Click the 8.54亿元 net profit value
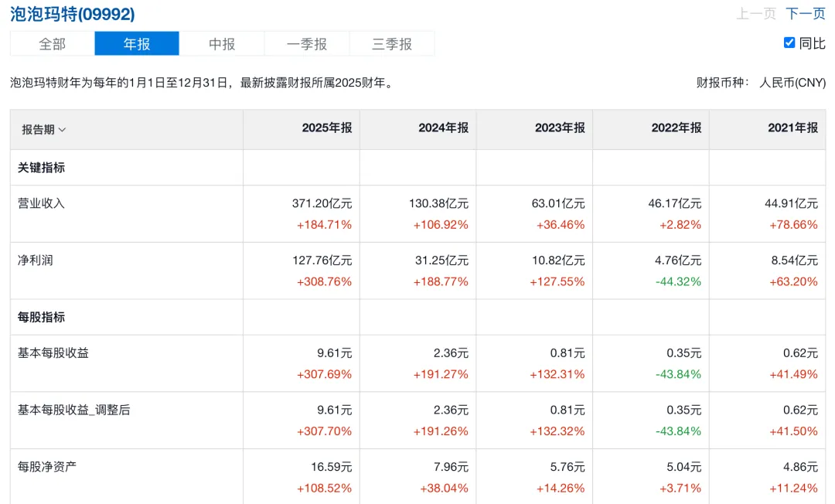This screenshot has width=835, height=504. pyautogui.click(x=795, y=261)
